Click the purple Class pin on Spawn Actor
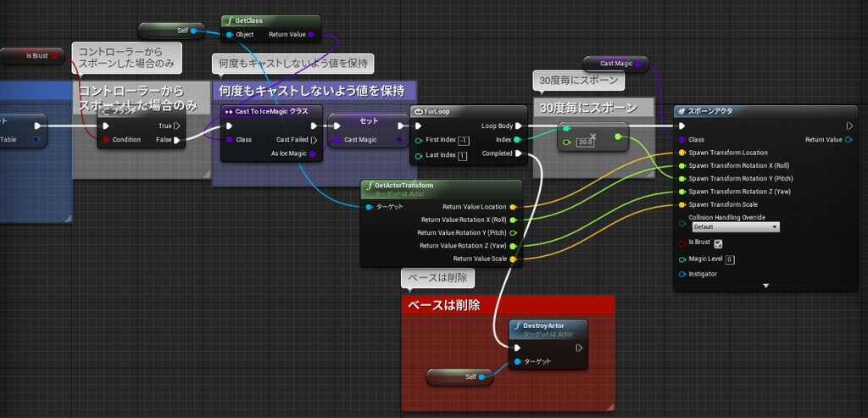The image size is (868, 418). [x=682, y=140]
